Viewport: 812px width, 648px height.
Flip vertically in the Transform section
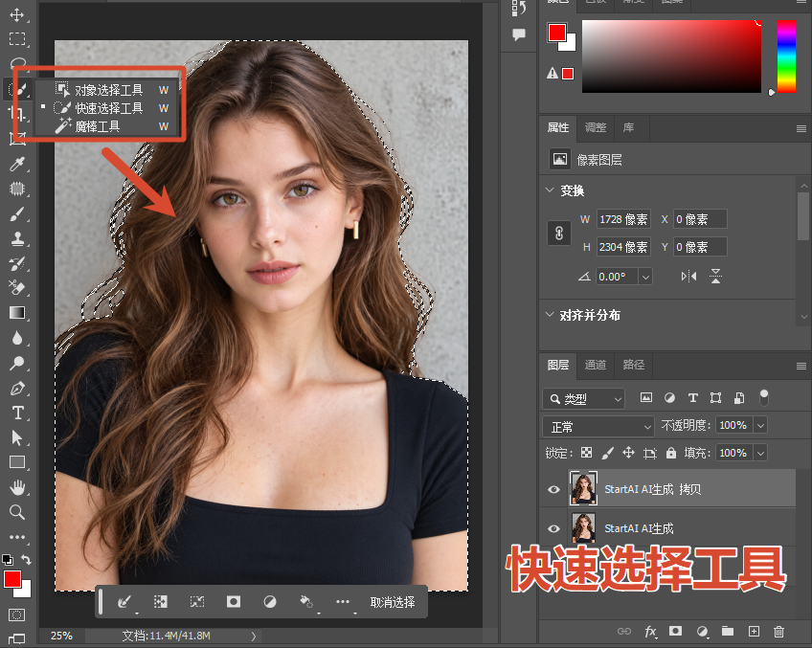715,277
